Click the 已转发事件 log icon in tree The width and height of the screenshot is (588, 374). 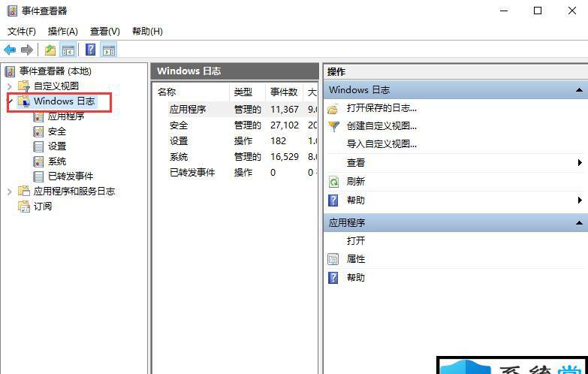pyautogui.click(x=38, y=176)
